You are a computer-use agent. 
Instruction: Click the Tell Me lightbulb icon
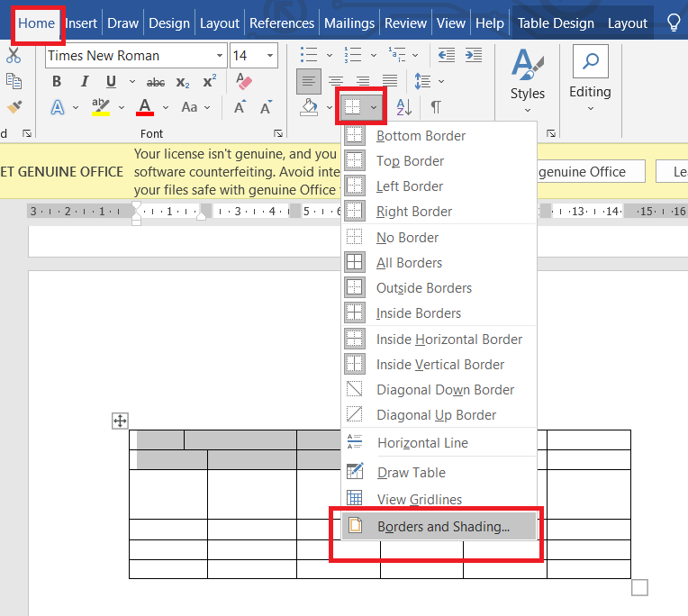(x=674, y=23)
